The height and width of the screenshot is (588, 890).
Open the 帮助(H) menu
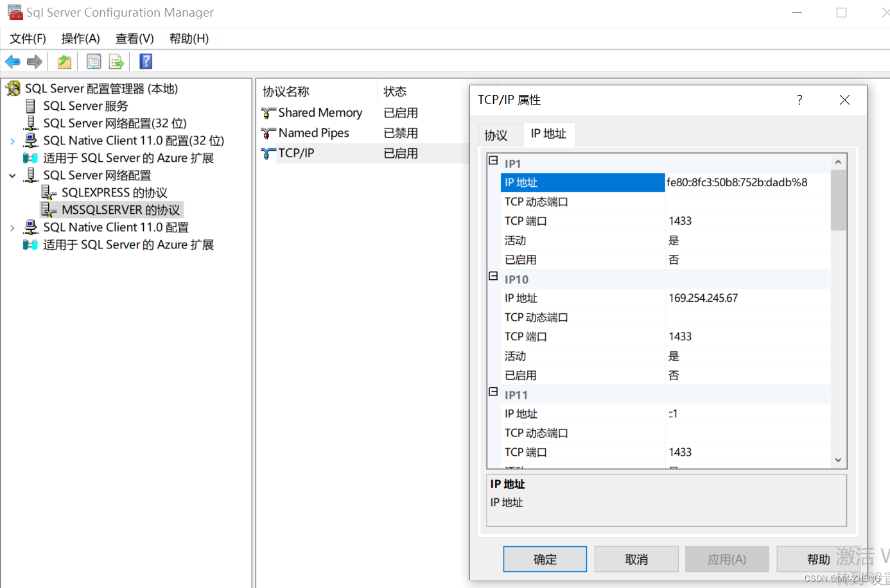coord(189,39)
